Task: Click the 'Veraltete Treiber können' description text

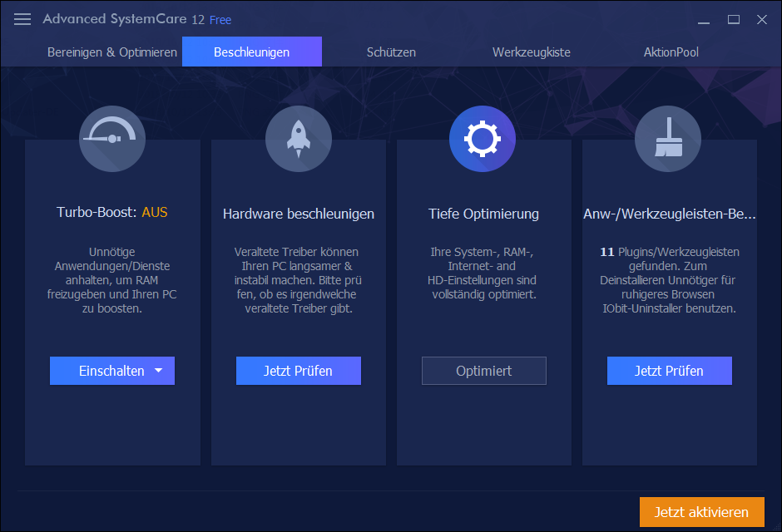Action: [298, 280]
